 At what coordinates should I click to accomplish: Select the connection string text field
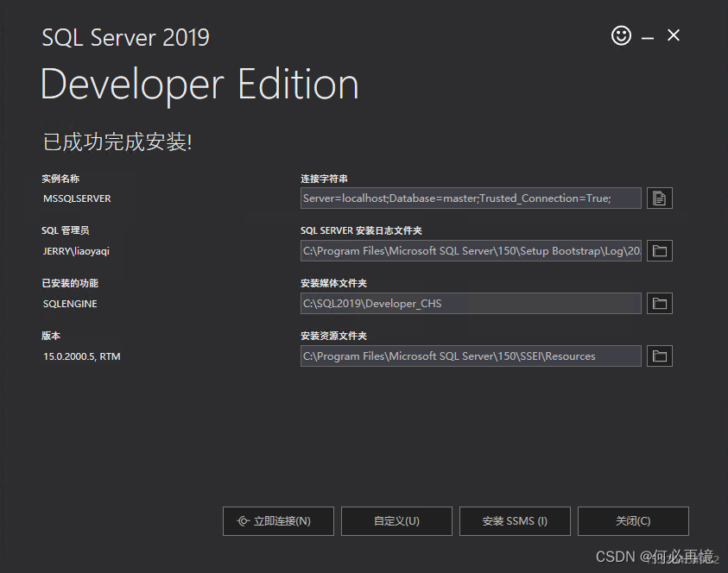(x=471, y=198)
